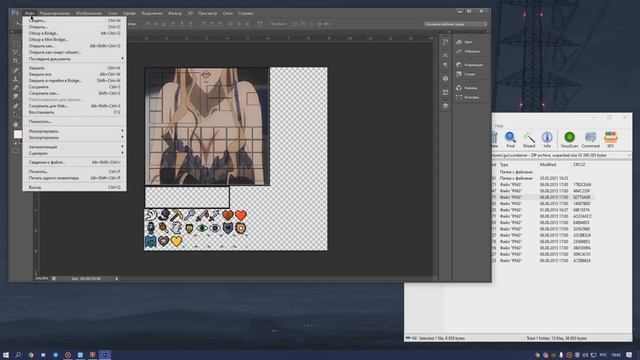Screen dimensions: 640x360
Task: Open the Контуры (Paths) panel icon
Action: pyautogui.click(x=459, y=98)
